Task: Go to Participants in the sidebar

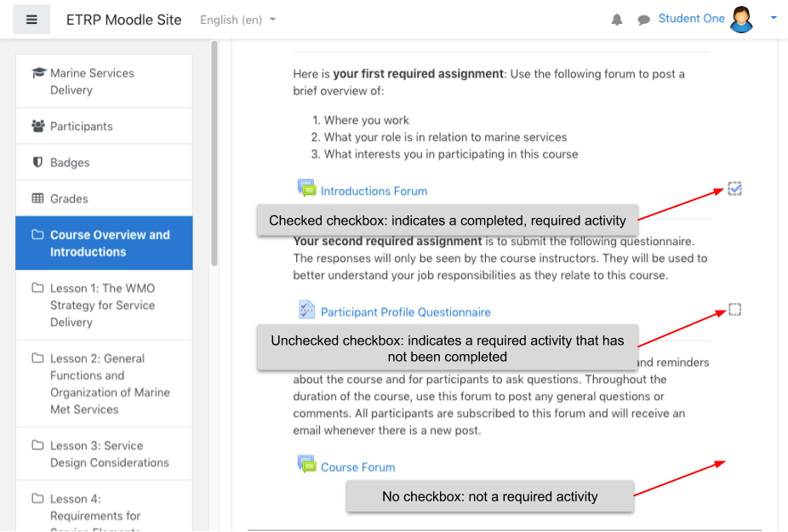Action: (x=104, y=126)
